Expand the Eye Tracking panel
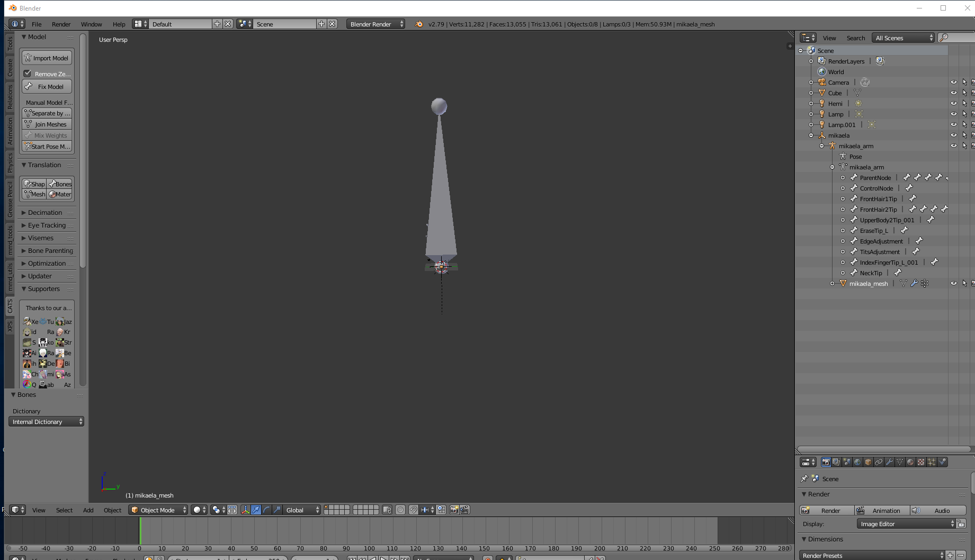This screenshot has width=975, height=560. click(x=47, y=225)
